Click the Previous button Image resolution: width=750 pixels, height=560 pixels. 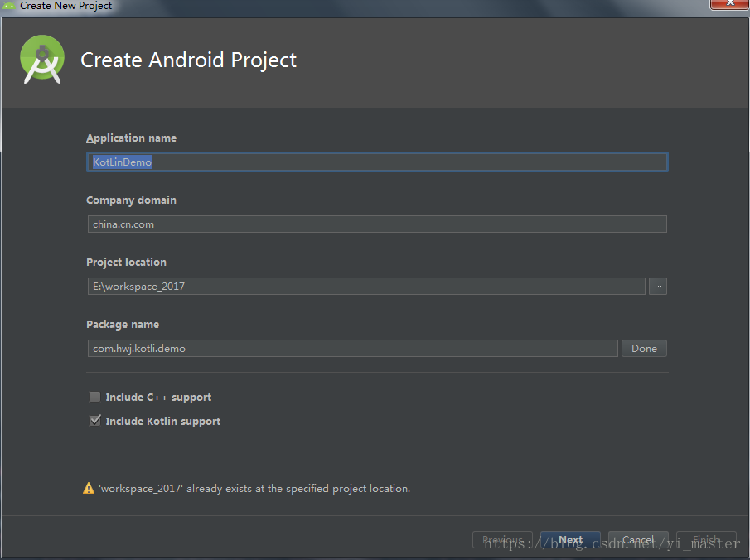point(503,540)
